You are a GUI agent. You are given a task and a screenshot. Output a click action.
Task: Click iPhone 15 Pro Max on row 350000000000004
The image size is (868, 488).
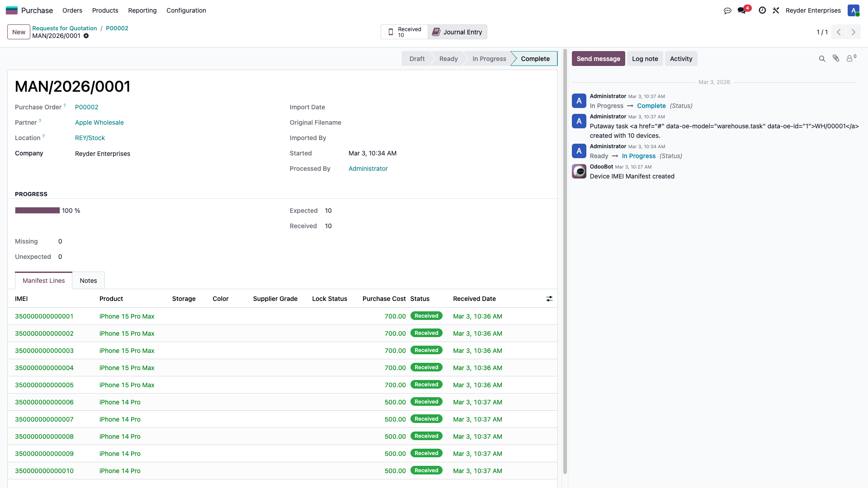127,368
